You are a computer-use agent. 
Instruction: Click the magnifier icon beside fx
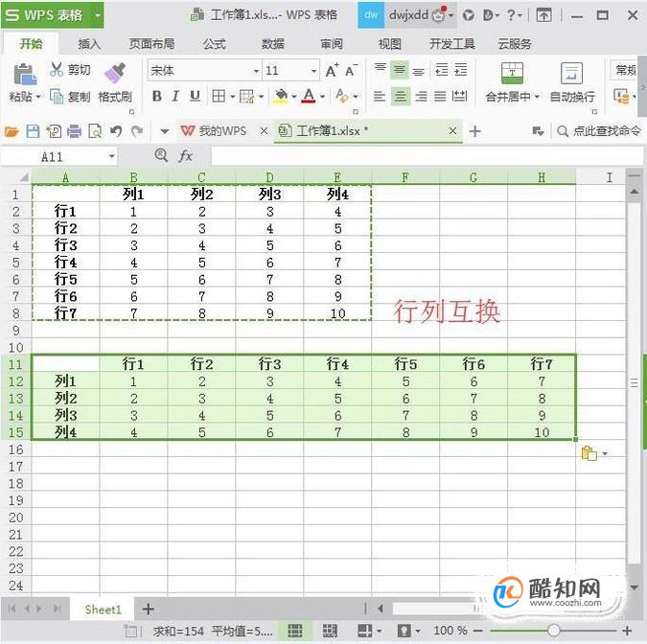click(x=161, y=155)
